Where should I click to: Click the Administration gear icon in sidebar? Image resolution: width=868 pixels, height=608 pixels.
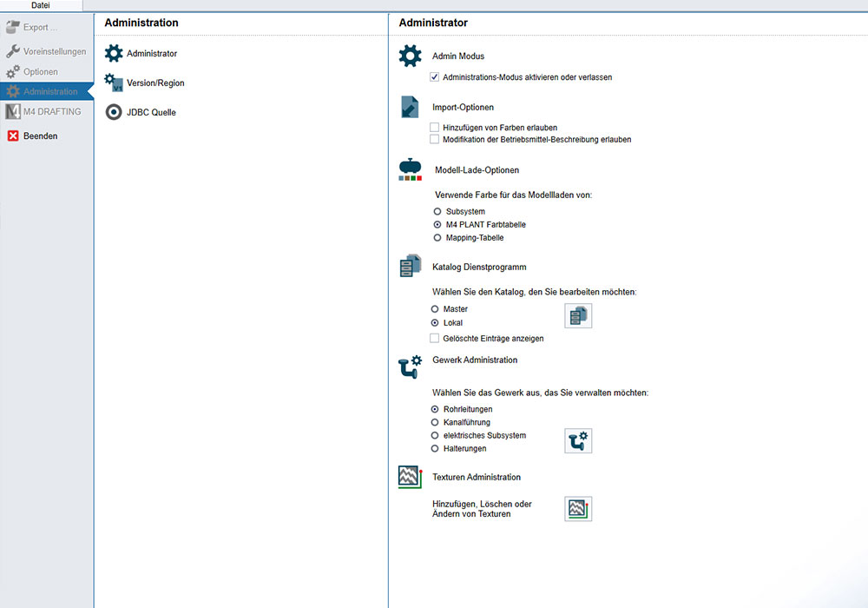(x=13, y=91)
